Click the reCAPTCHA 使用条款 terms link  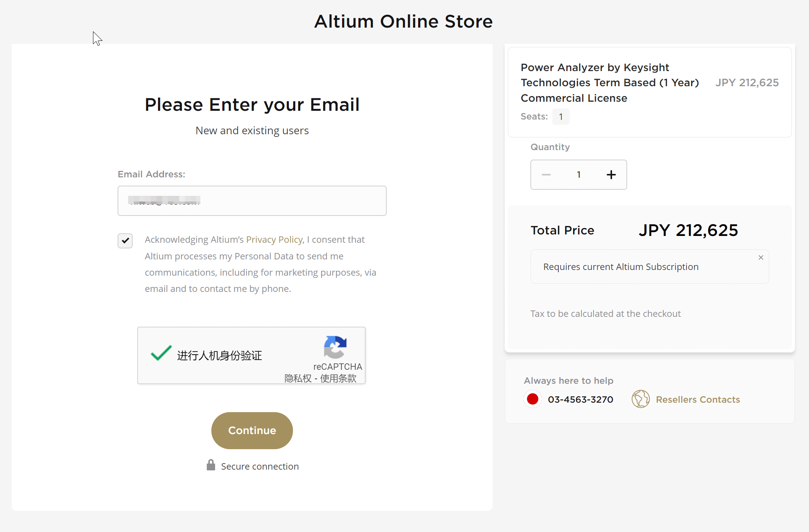point(338,378)
